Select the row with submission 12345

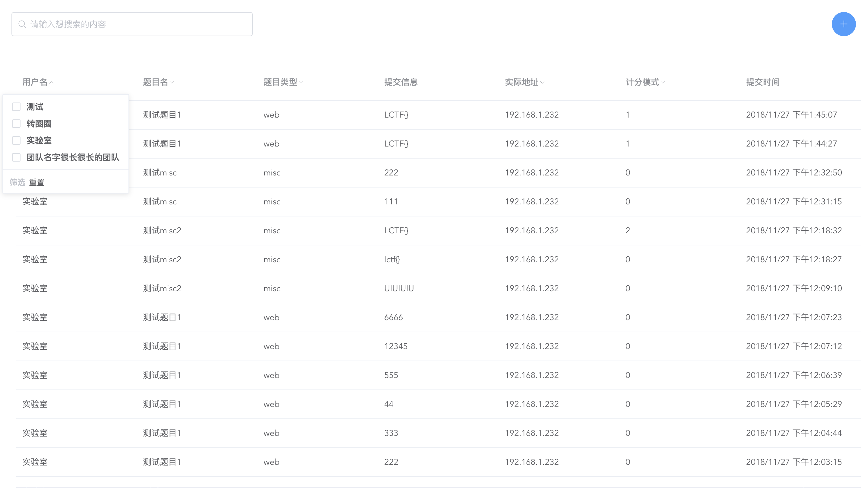pos(396,346)
